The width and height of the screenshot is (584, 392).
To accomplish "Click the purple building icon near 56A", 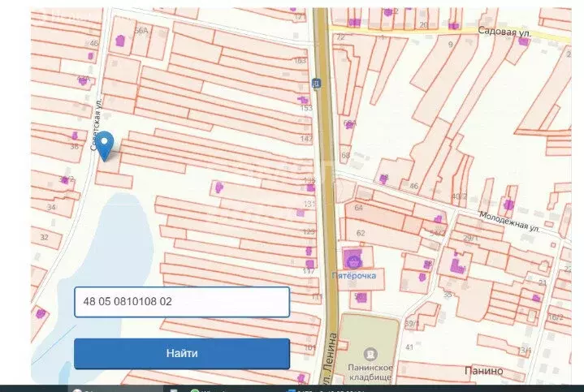I will tap(123, 41).
